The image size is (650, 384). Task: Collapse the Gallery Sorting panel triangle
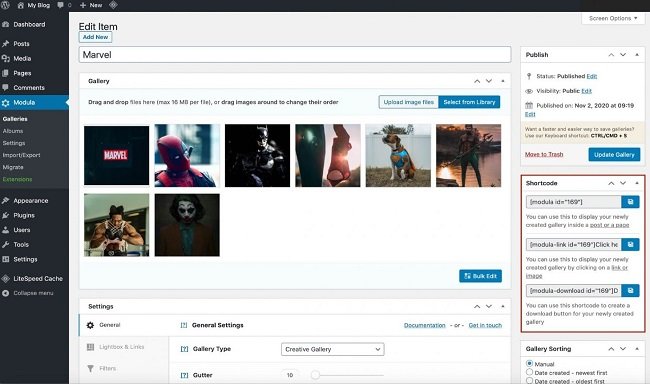click(637, 349)
